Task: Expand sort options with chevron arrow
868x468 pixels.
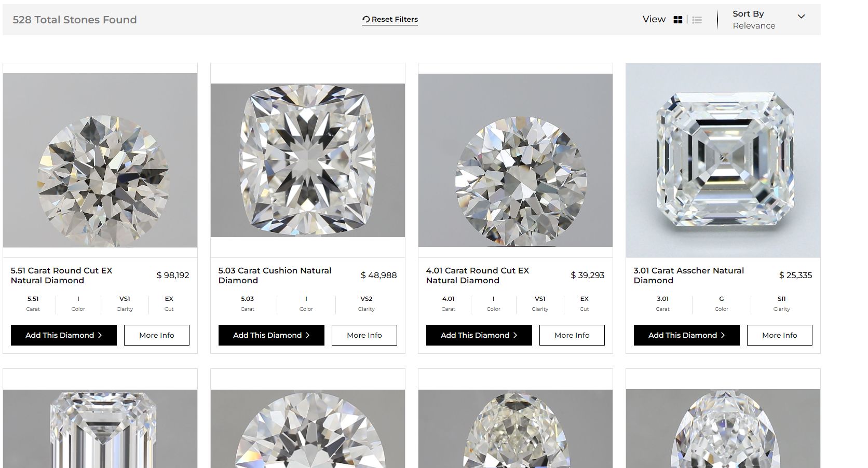Action: [x=801, y=17]
